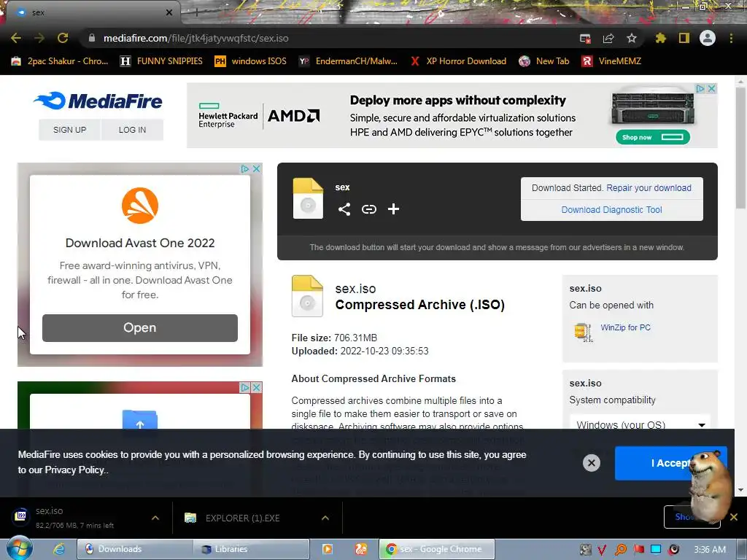Image resolution: width=747 pixels, height=560 pixels.
Task: Close the Chrome downloads bar
Action: coord(734,517)
